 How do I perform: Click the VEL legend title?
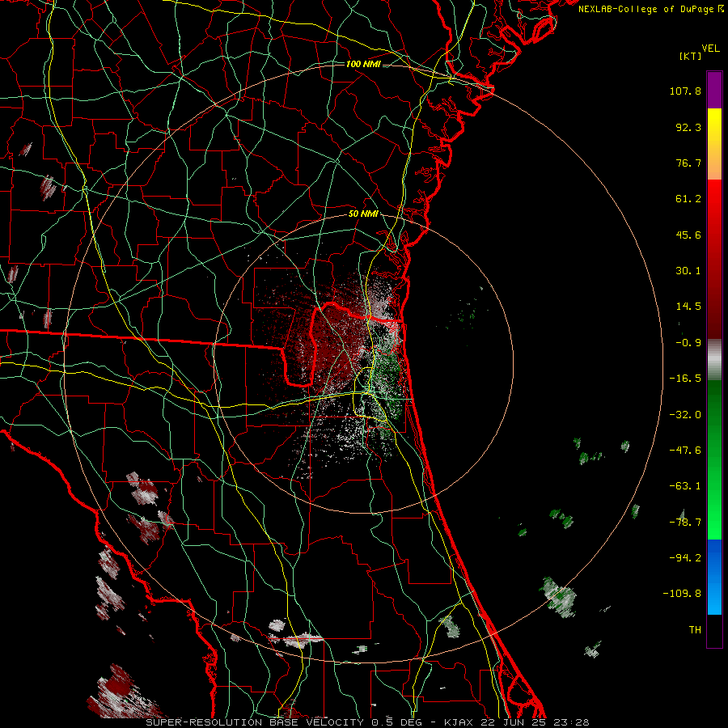pyautogui.click(x=710, y=49)
